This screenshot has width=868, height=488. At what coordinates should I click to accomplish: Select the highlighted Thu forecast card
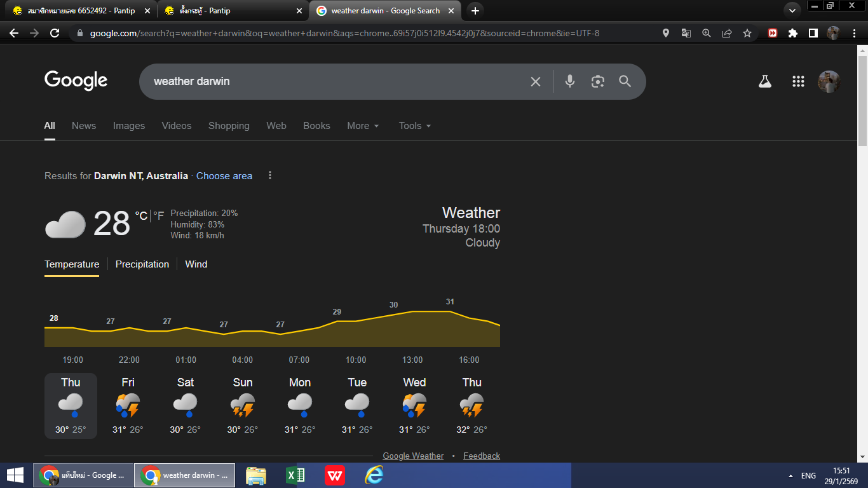pos(71,406)
